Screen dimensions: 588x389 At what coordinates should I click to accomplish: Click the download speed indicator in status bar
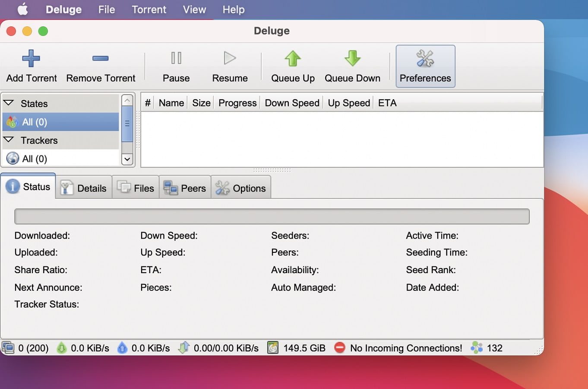coord(84,348)
